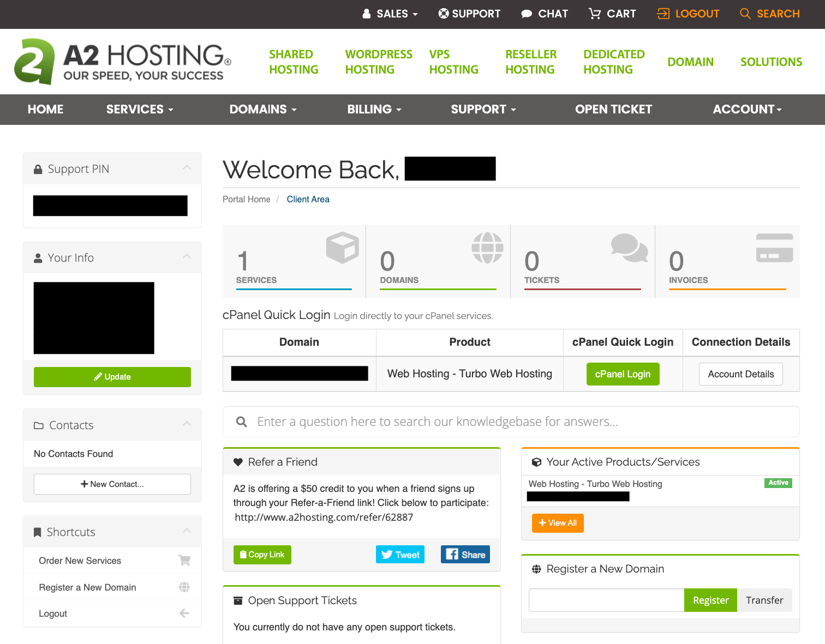Viewport: 825px width, 644px height.
Task: Click the archive box icon in Open Support Tickets
Action: click(238, 600)
